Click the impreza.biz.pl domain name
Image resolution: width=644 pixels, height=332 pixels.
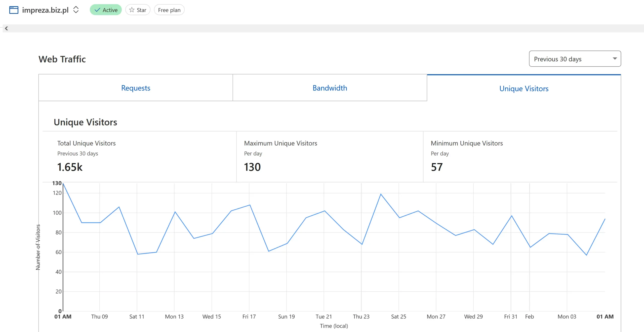pyautogui.click(x=45, y=10)
